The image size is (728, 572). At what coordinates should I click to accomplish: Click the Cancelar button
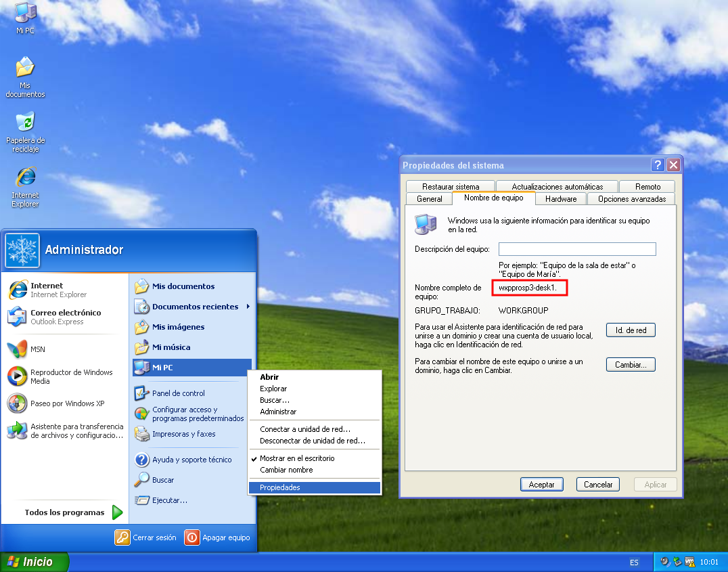[x=598, y=485]
